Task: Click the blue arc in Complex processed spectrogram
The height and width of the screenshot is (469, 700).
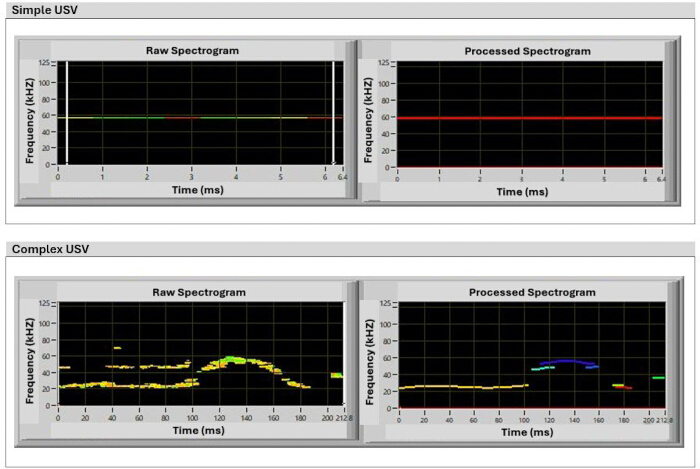Action: (567, 362)
